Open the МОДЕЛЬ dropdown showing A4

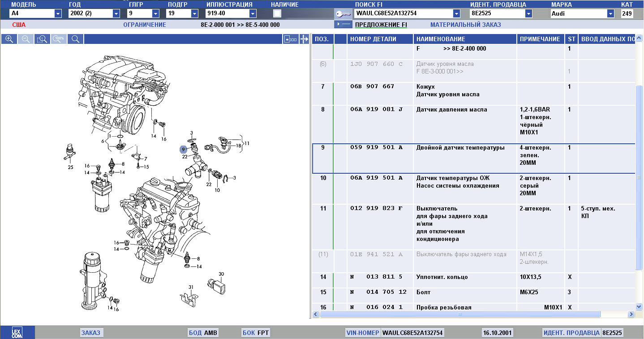[x=58, y=13]
